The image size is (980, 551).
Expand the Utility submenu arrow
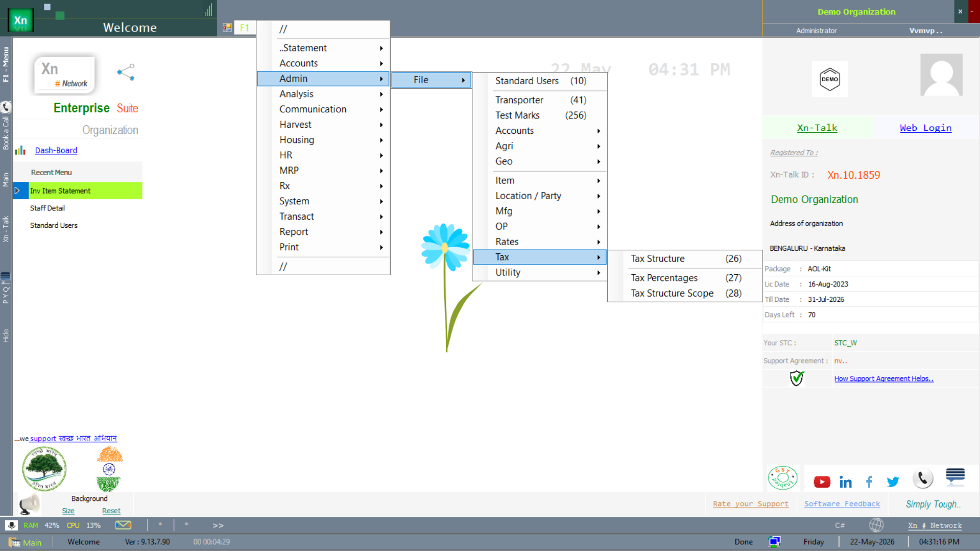click(x=599, y=273)
